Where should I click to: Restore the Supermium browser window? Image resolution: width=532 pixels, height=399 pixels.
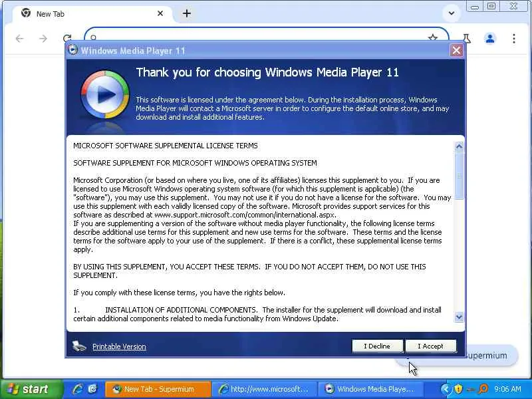click(491, 7)
